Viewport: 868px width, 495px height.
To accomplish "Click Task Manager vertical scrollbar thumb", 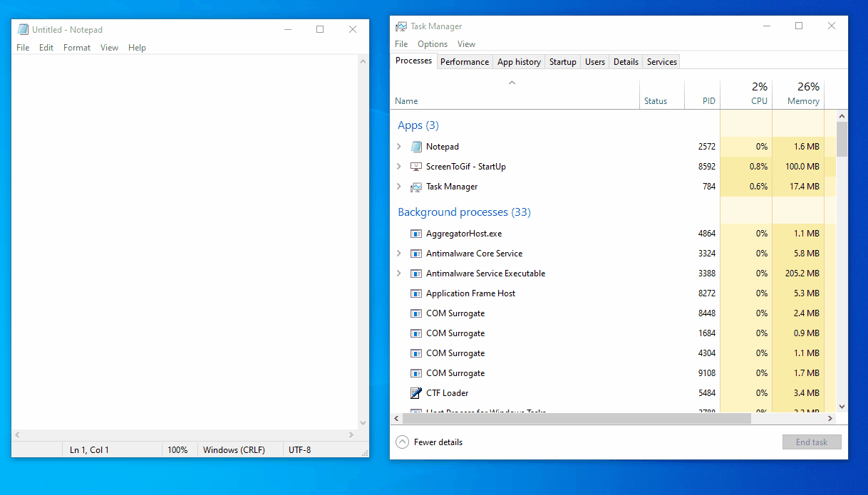I will [842, 139].
